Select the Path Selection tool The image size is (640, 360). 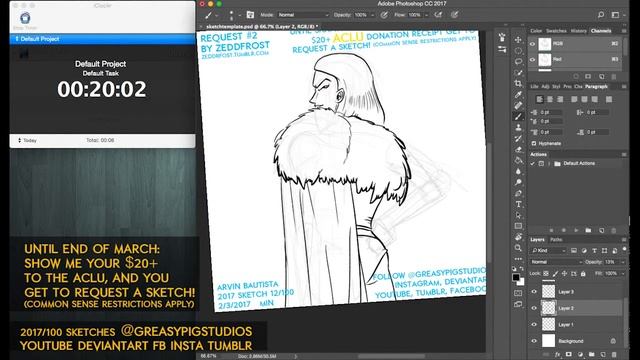pos(518,215)
